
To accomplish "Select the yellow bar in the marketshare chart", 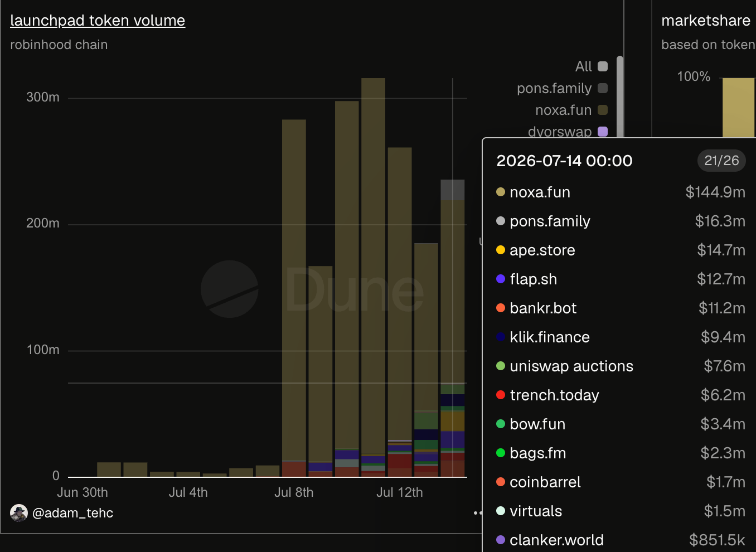I will tap(739, 108).
